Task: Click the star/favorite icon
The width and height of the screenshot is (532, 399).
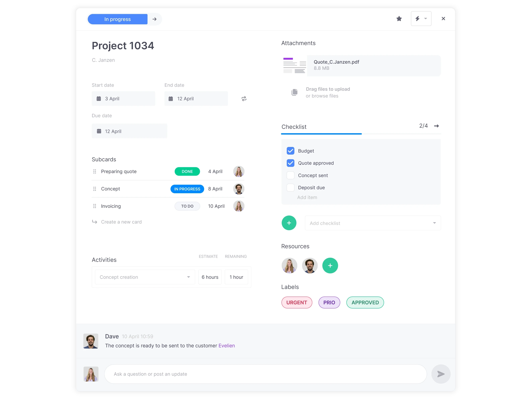Action: (399, 18)
